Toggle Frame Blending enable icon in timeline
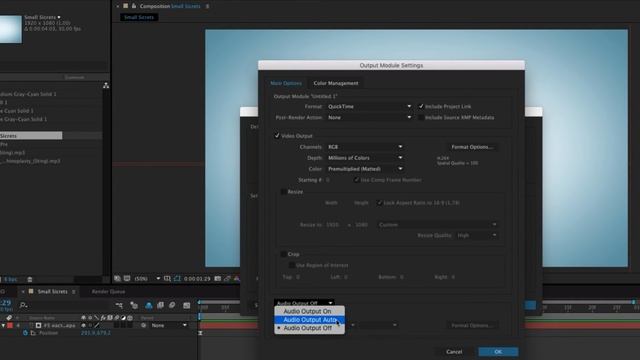640x360 pixels. tap(160, 305)
